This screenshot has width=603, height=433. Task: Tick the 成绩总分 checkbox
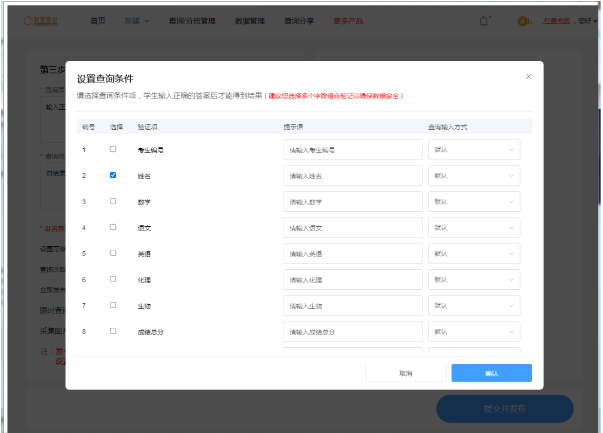[x=112, y=331]
